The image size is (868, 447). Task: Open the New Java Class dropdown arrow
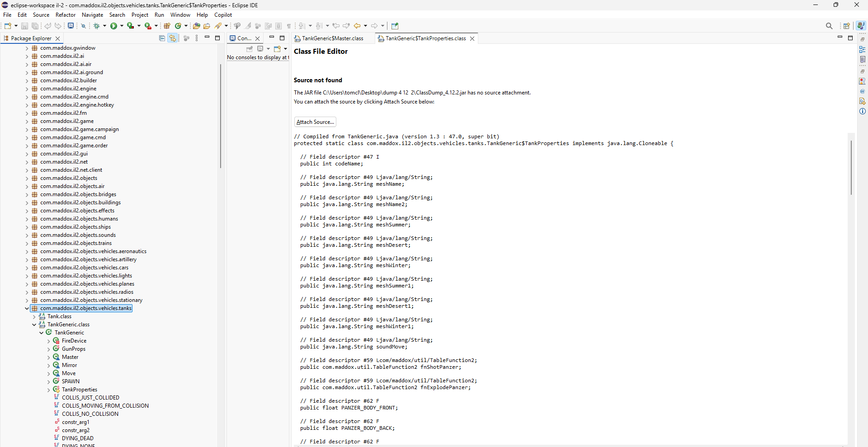[x=186, y=26]
